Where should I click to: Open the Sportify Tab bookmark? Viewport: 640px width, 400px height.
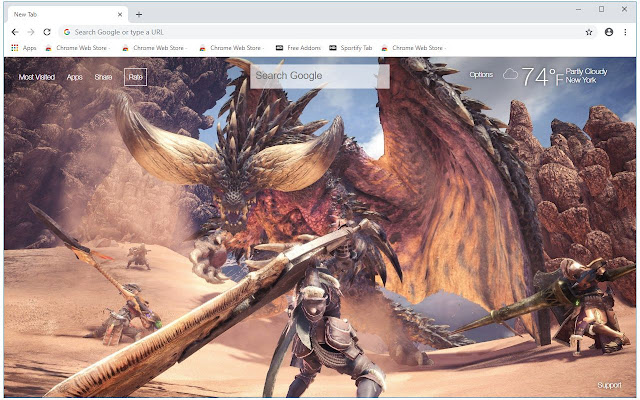(x=351, y=48)
